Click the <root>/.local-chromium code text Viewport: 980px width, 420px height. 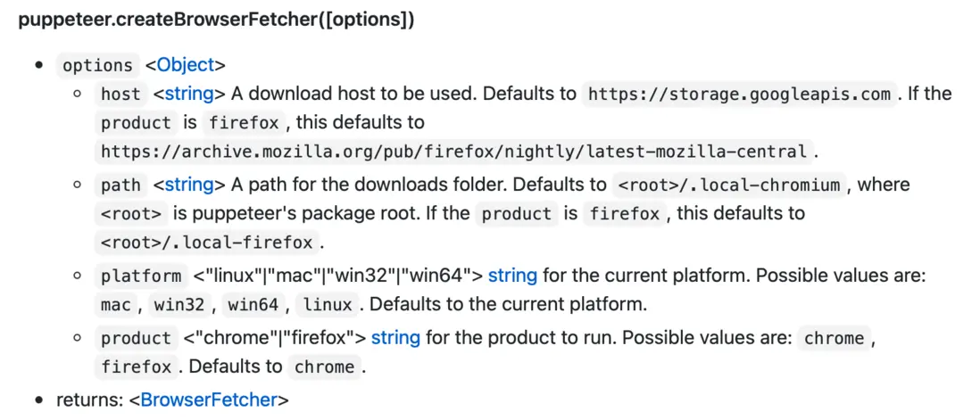[728, 185]
